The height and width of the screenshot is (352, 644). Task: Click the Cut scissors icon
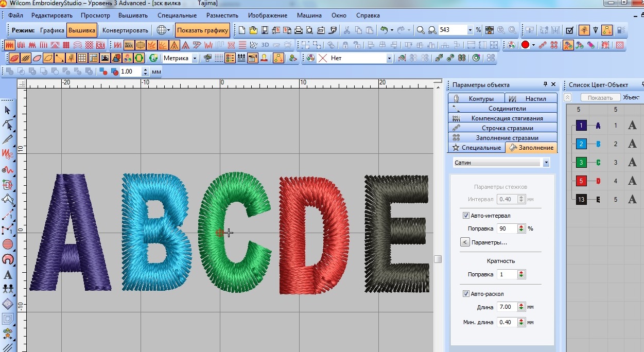coord(347,30)
